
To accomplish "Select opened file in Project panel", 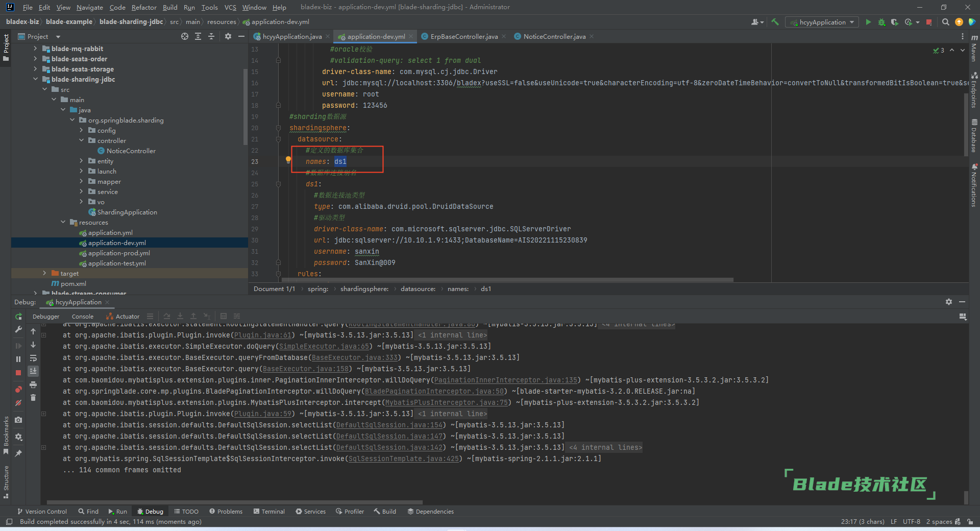I will (x=185, y=36).
